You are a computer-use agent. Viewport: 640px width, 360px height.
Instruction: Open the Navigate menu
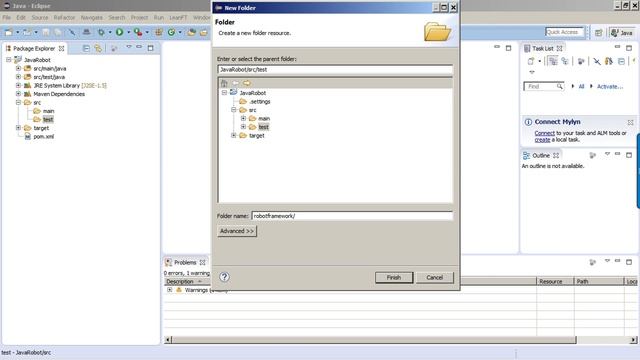(x=91, y=18)
